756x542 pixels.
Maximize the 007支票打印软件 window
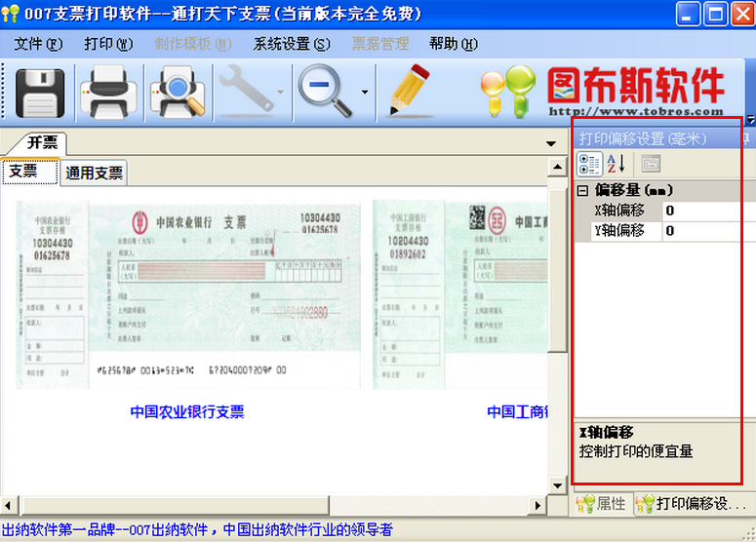click(716, 14)
